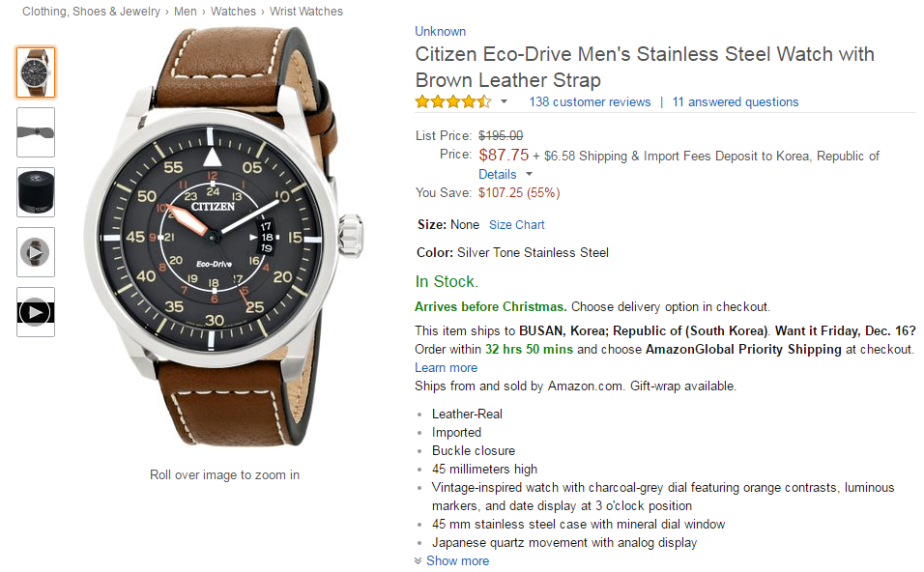Open the Watches breadcrumb category
The height and width of the screenshot is (572, 924).
233,12
